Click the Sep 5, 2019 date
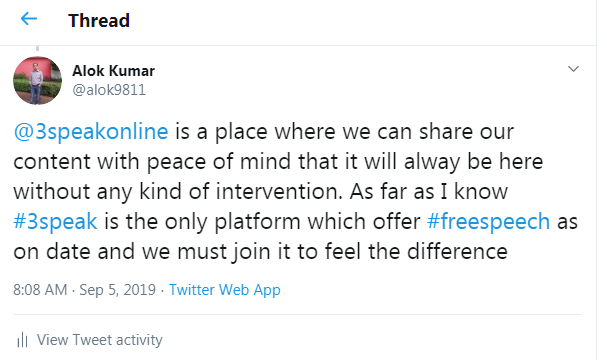Screen dimensions: 607x360 117,290
